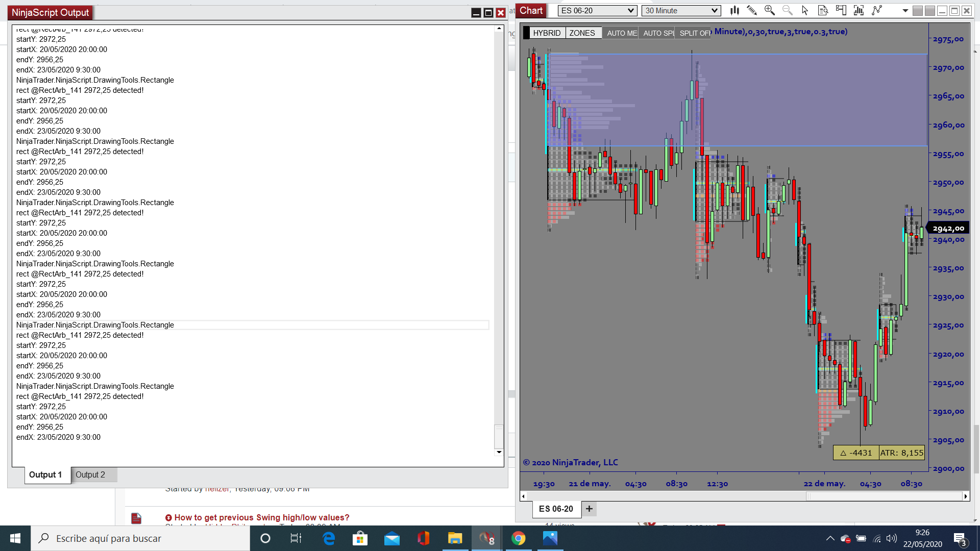Open the Swing high/low values forum link
Image resolution: width=980 pixels, height=551 pixels.
[x=262, y=517]
